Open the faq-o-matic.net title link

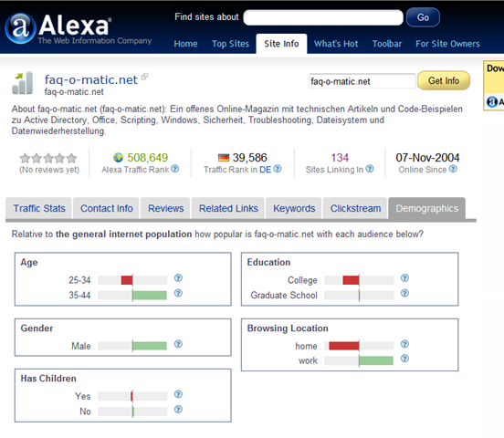coord(91,79)
